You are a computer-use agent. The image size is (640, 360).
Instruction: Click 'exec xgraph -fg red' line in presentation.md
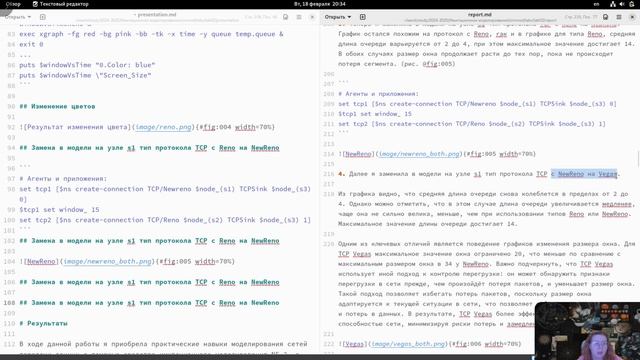pyautogui.click(x=151, y=34)
